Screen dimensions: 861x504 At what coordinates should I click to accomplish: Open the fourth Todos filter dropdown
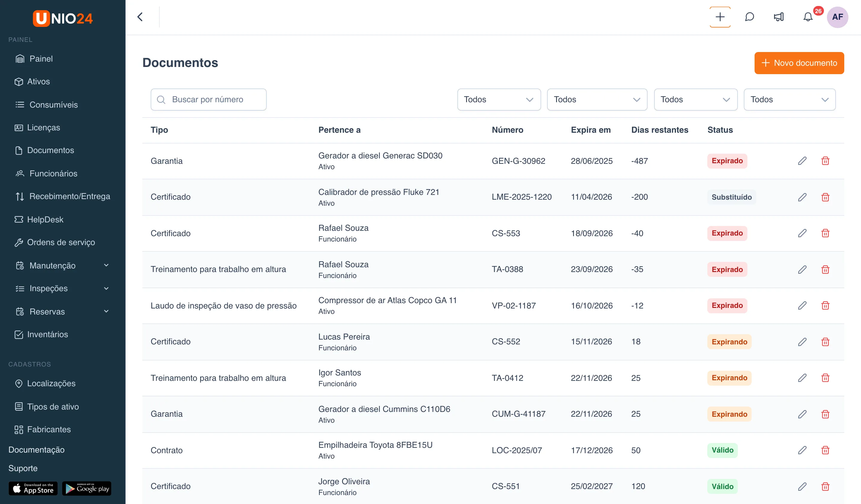click(790, 100)
